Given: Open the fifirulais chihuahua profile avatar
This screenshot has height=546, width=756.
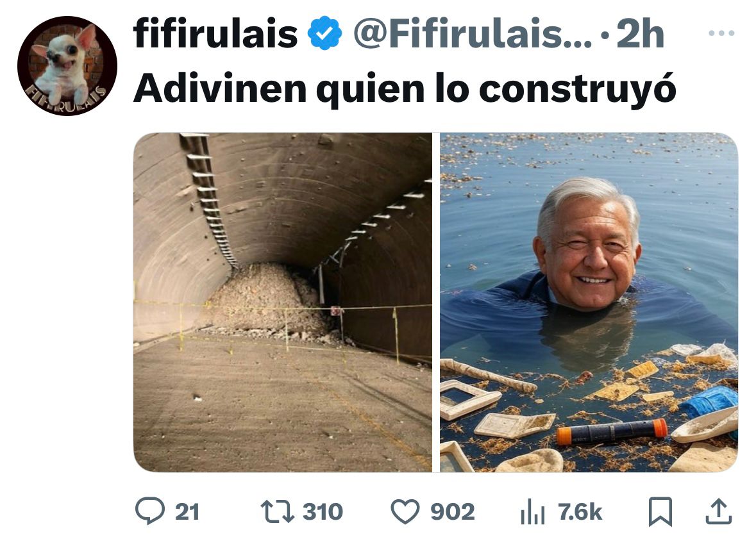Looking at the screenshot, I should 67,66.
